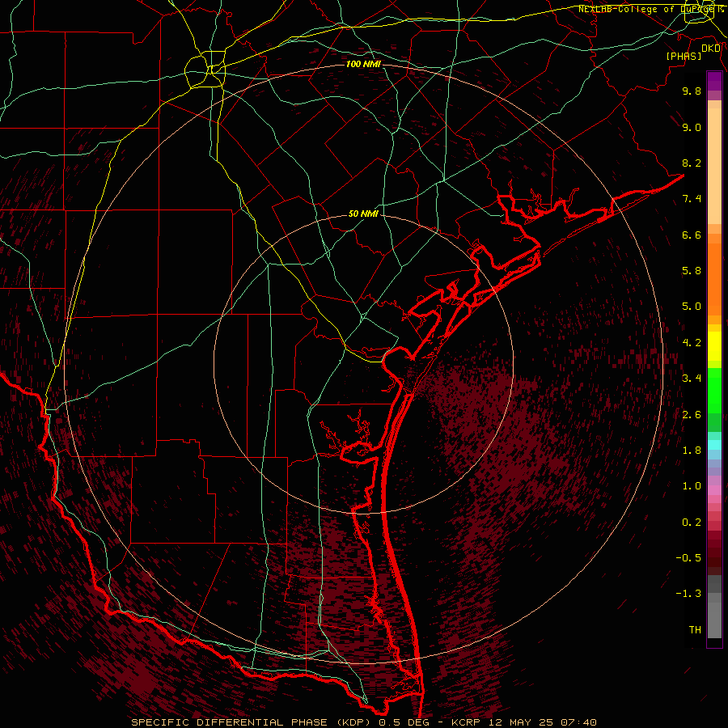Pick the yellow color bar segment
728x728 pixels.
[x=714, y=346]
